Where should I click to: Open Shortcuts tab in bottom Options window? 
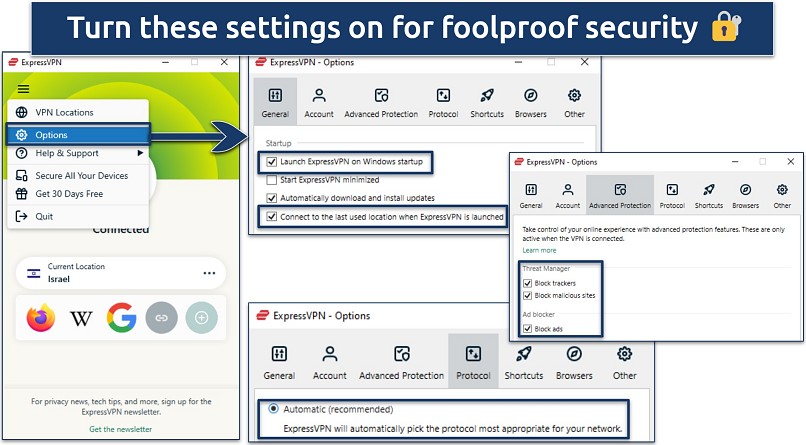(524, 363)
